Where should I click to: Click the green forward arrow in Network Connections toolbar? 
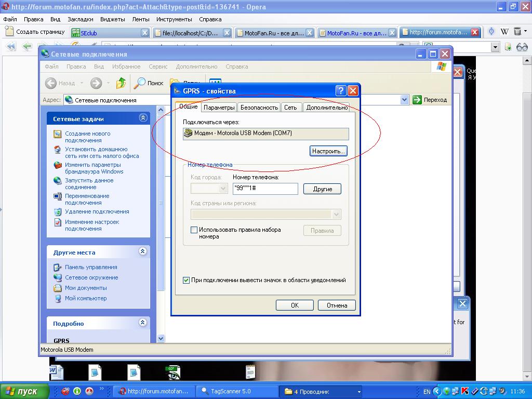(x=96, y=83)
